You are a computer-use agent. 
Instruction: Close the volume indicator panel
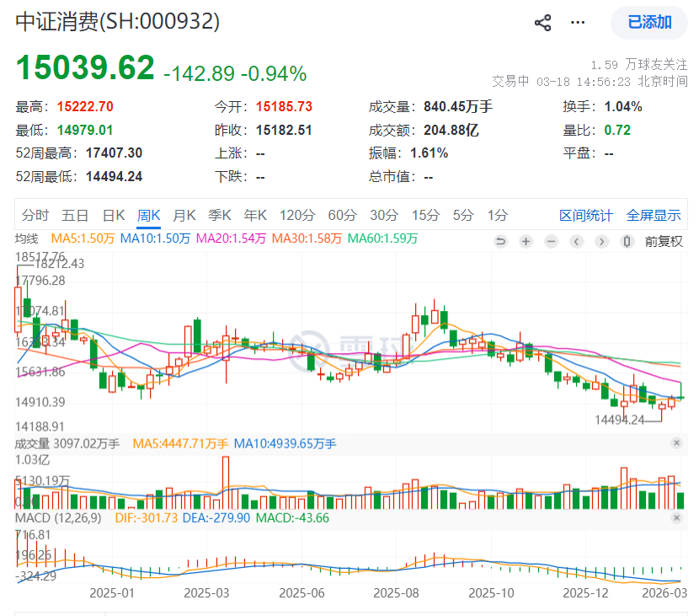click(676, 442)
